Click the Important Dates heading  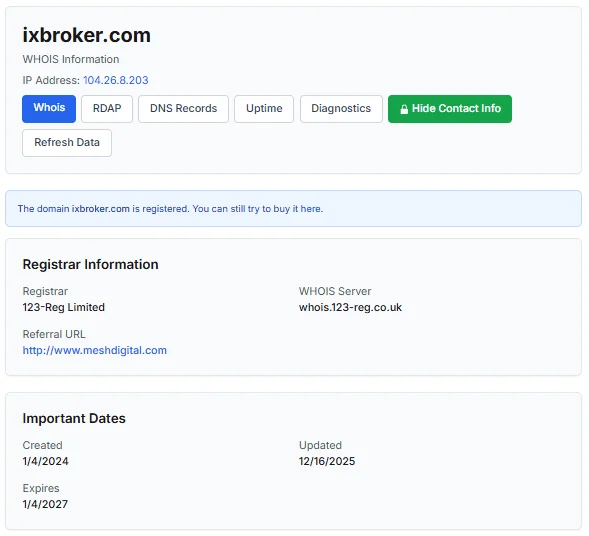[x=74, y=418]
